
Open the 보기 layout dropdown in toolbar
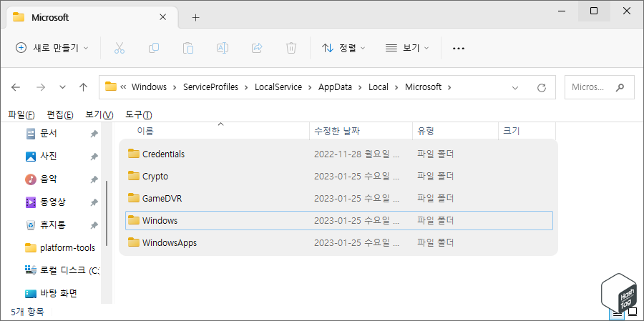(407, 48)
